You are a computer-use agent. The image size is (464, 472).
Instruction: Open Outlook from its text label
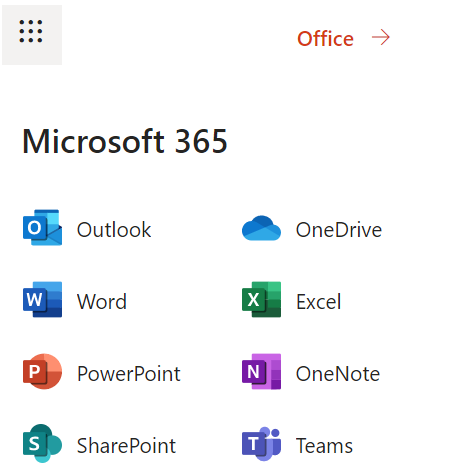(114, 230)
